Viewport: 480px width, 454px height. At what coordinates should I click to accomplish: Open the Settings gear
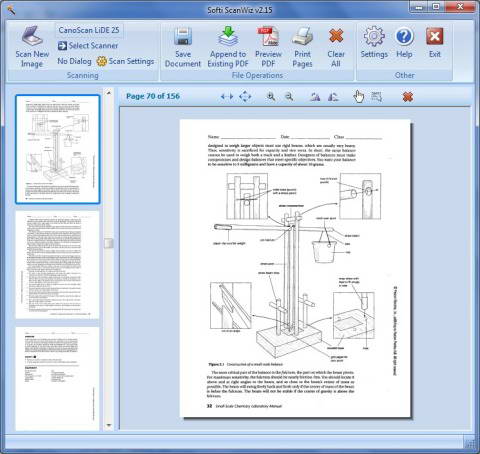[374, 43]
